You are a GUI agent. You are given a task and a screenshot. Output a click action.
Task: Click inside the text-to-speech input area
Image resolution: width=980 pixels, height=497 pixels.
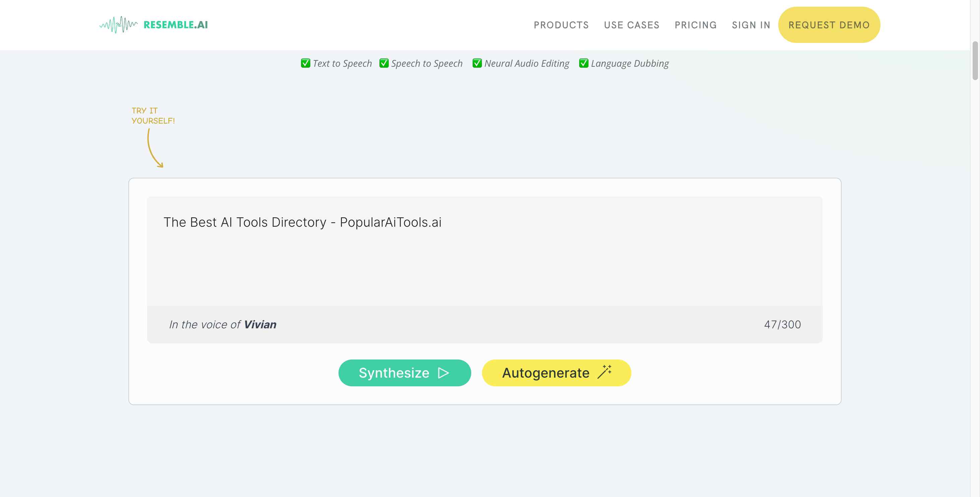tap(485, 251)
